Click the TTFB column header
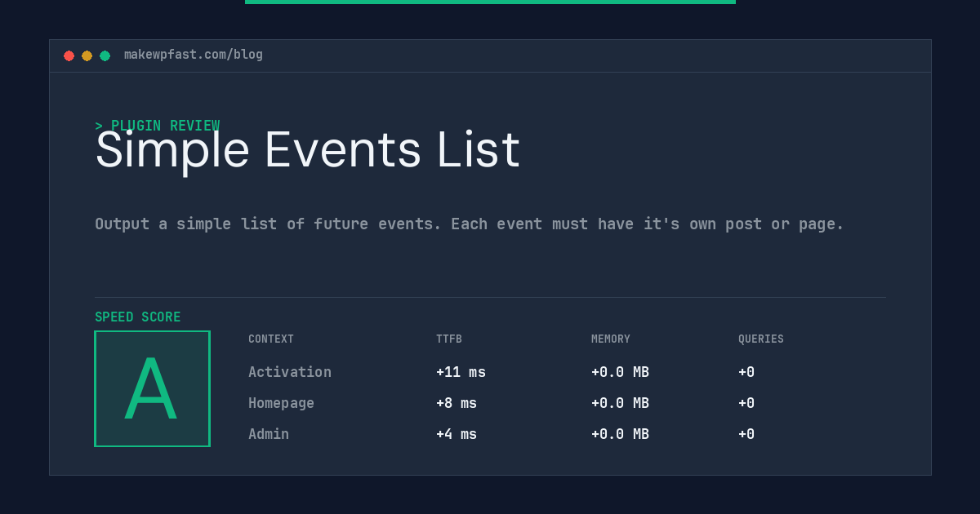This screenshot has height=514, width=980. 449,339
